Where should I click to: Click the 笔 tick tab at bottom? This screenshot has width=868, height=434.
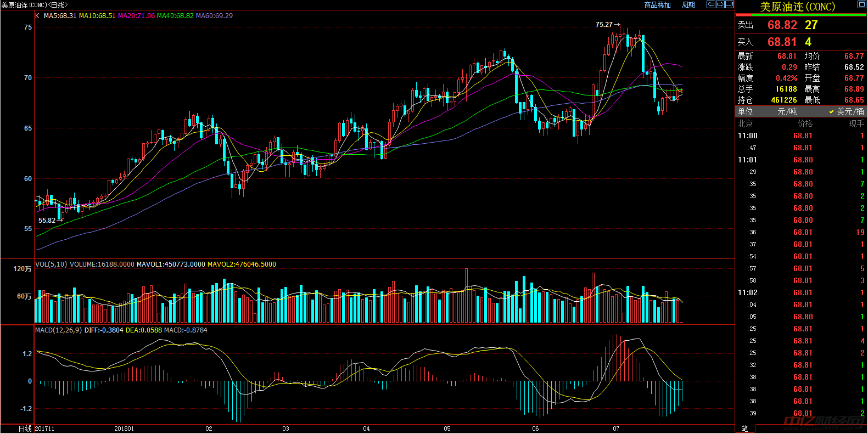tap(745, 429)
